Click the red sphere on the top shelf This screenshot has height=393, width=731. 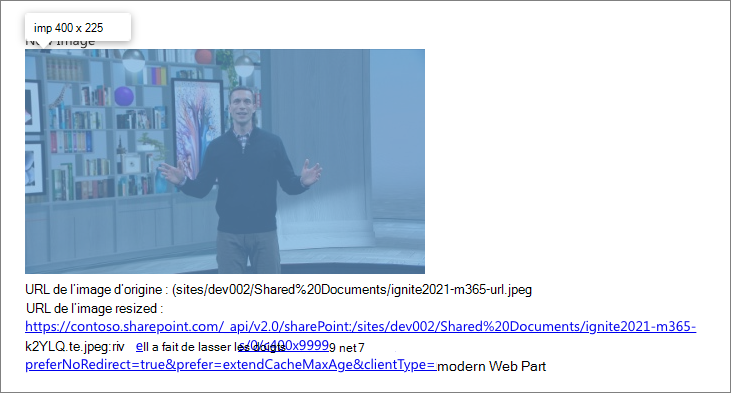click(203, 56)
